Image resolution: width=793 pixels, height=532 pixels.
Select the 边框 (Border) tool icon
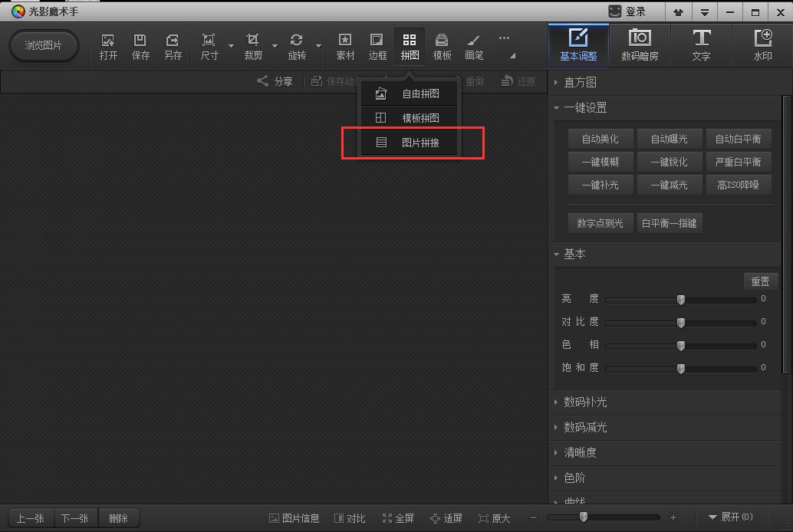(x=377, y=46)
